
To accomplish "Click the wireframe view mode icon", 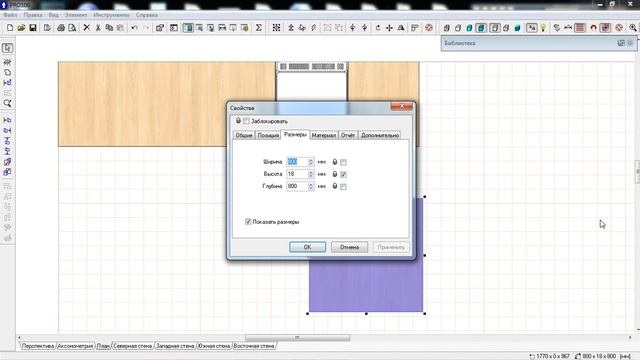I will click(447, 28).
